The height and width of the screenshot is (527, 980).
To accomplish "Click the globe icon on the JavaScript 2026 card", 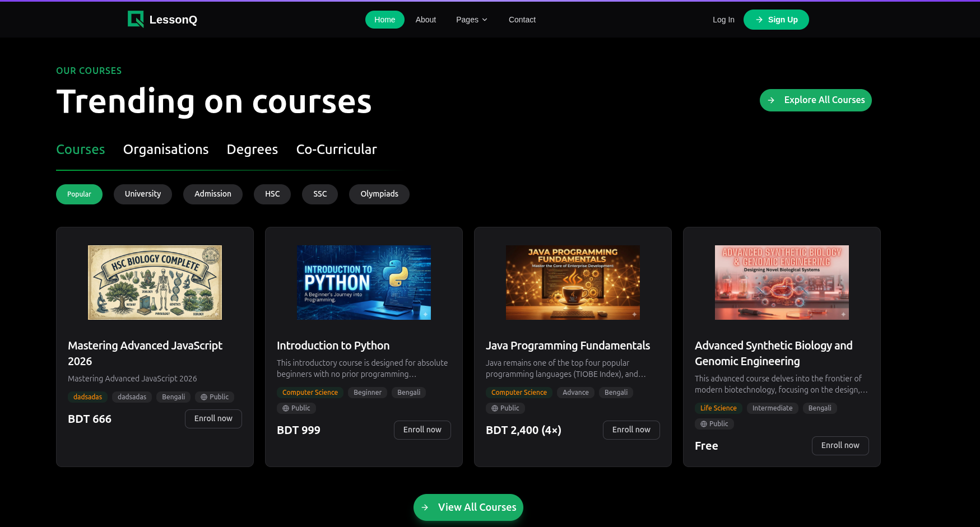I will point(204,397).
